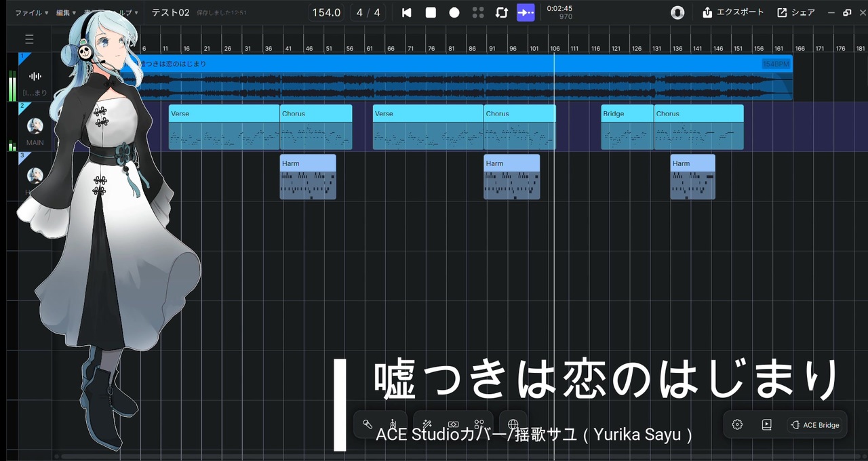Select track 3 singer avatar
868x461 pixels.
pyautogui.click(x=35, y=176)
